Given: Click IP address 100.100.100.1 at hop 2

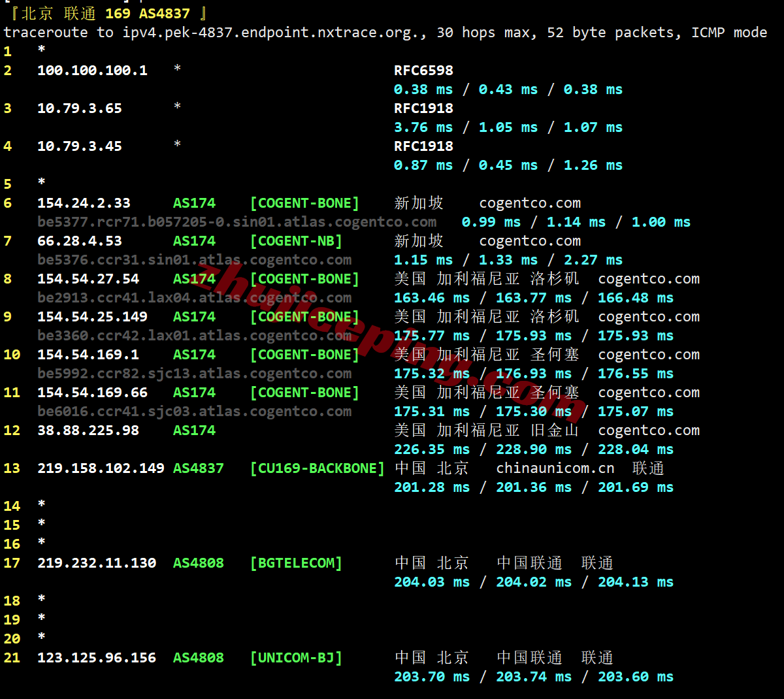Looking at the screenshot, I should [x=92, y=71].
